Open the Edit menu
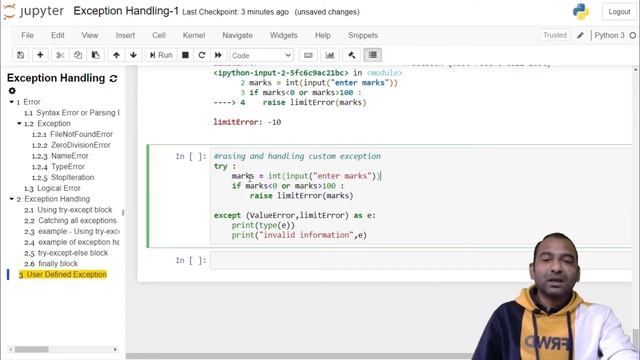640x360 pixels. click(58, 36)
